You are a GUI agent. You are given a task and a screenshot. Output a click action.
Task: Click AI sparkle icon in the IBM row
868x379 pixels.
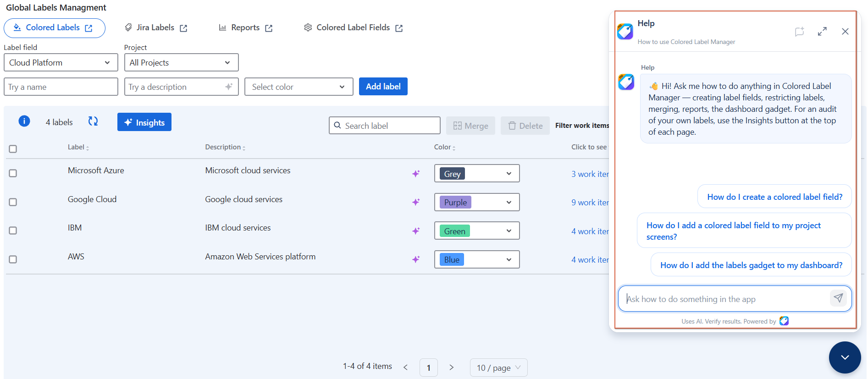[416, 231]
